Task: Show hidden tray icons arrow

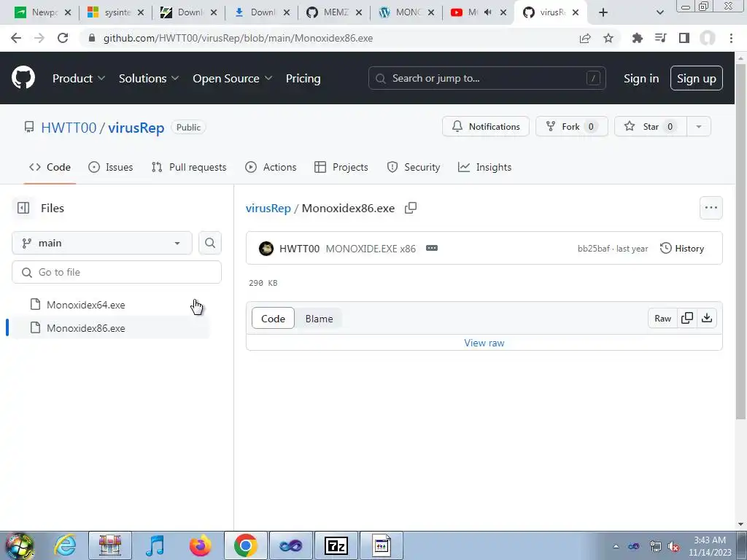Action: click(616, 546)
